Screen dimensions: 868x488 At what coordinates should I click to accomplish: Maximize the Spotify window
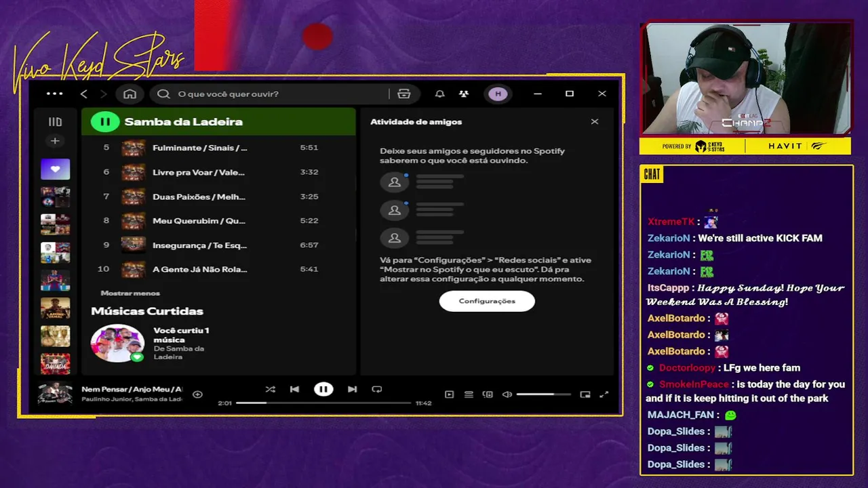click(570, 94)
